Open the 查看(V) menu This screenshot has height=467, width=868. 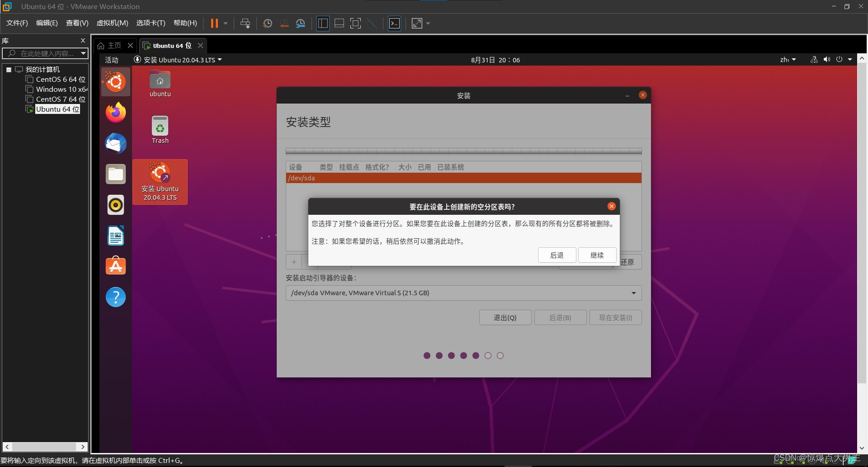77,23
